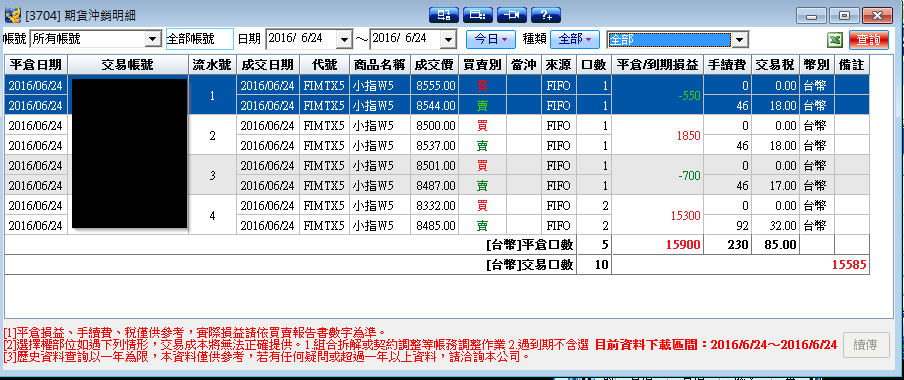Open the 今日 date range dropdown
The image size is (904, 380).
coord(491,39)
